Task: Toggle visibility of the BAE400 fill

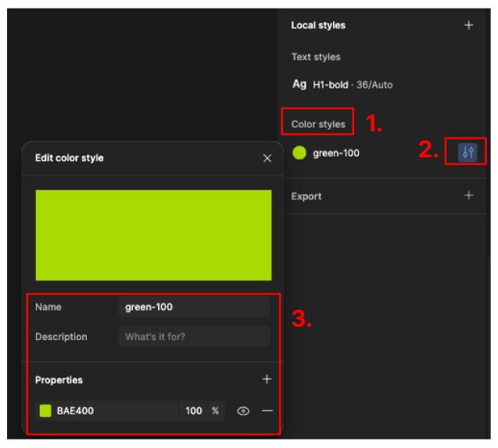Action: [x=243, y=410]
